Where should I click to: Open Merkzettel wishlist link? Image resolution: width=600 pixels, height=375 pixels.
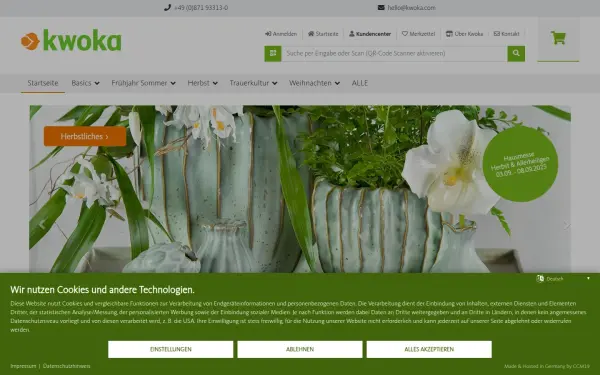tap(418, 34)
